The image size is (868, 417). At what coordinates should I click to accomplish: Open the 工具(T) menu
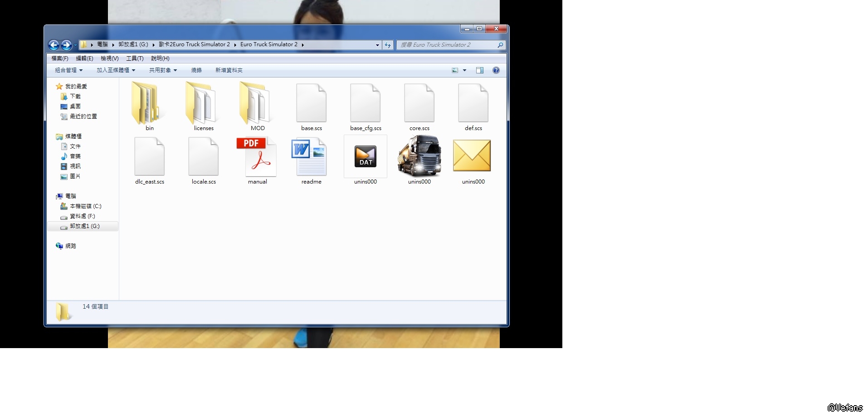point(135,58)
